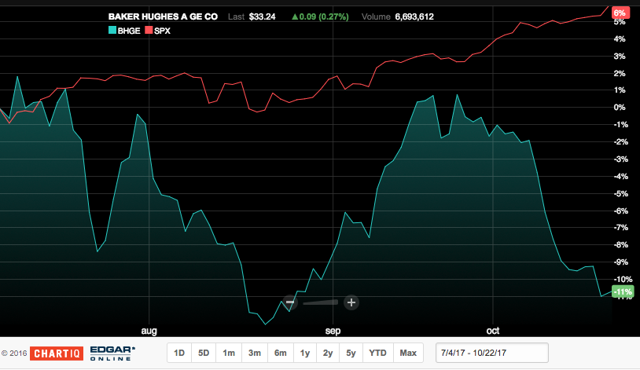Click the red SPX legend swatch
This screenshot has height=370, width=640.
[149, 30]
